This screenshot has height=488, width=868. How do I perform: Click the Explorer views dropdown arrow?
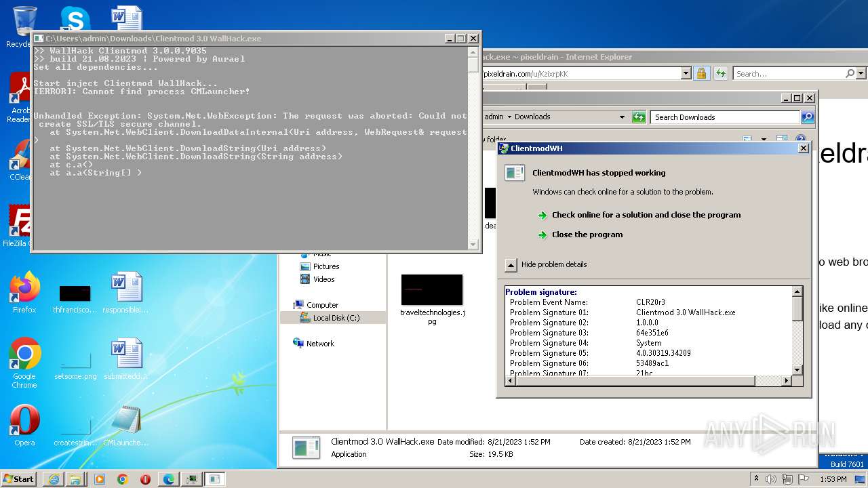pyautogui.click(x=764, y=140)
